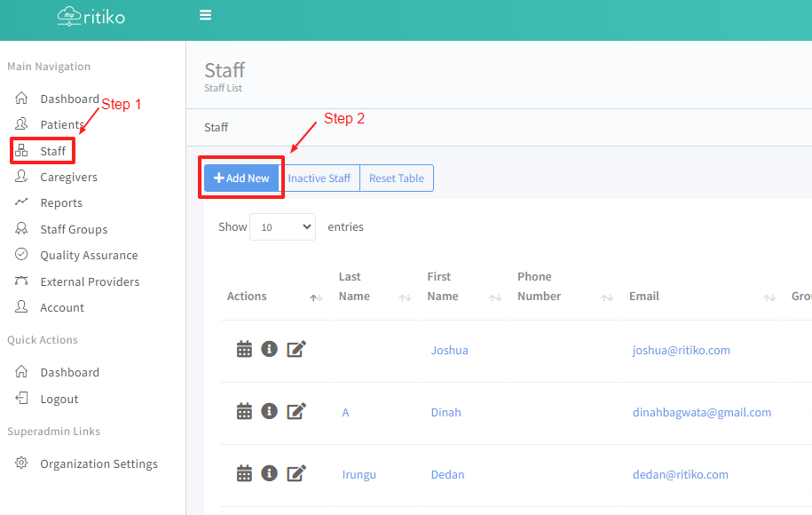Open calendar icon for Joshua's row
The width and height of the screenshot is (812, 515).
[x=244, y=349]
